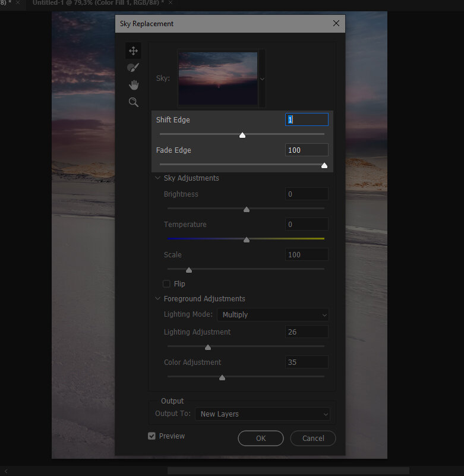
Task: Switch to the Untitled-1 document tab
Action: pyautogui.click(x=98, y=3)
